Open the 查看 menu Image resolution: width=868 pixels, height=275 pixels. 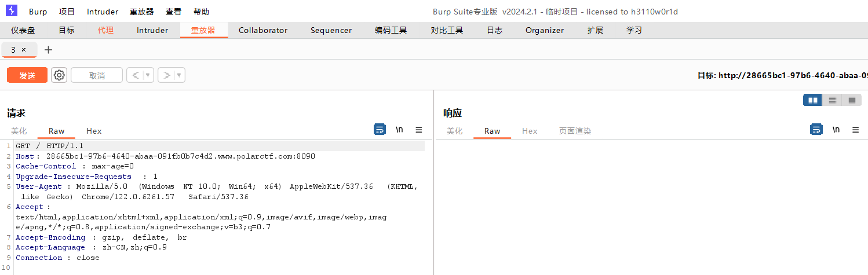pos(173,12)
